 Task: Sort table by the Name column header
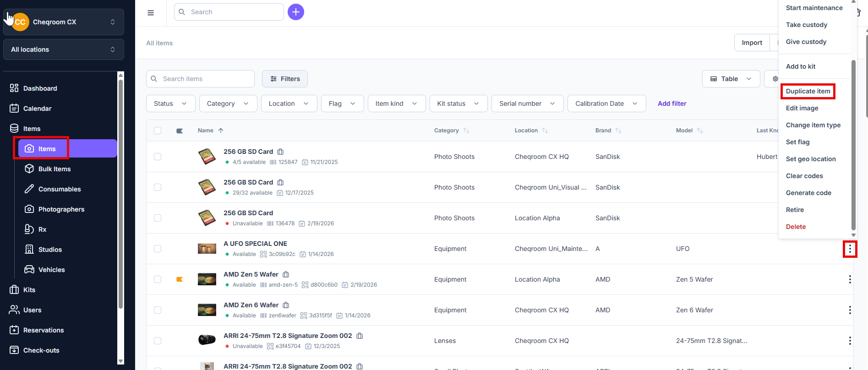pyautogui.click(x=210, y=131)
